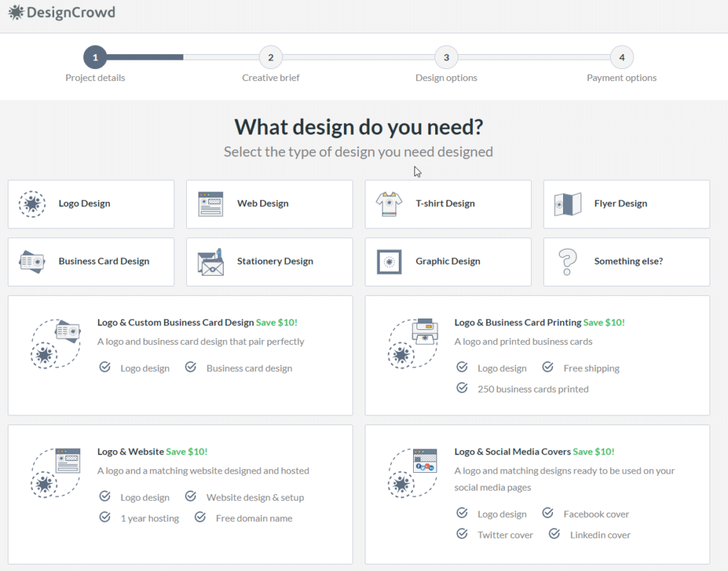
Task: Click the T-shirt Design shirt icon
Action: tap(389, 204)
